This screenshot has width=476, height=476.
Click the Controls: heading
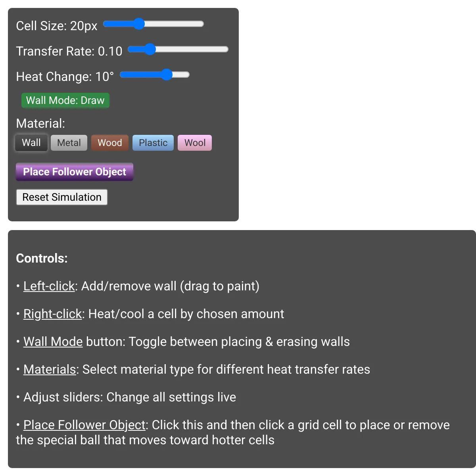click(42, 258)
